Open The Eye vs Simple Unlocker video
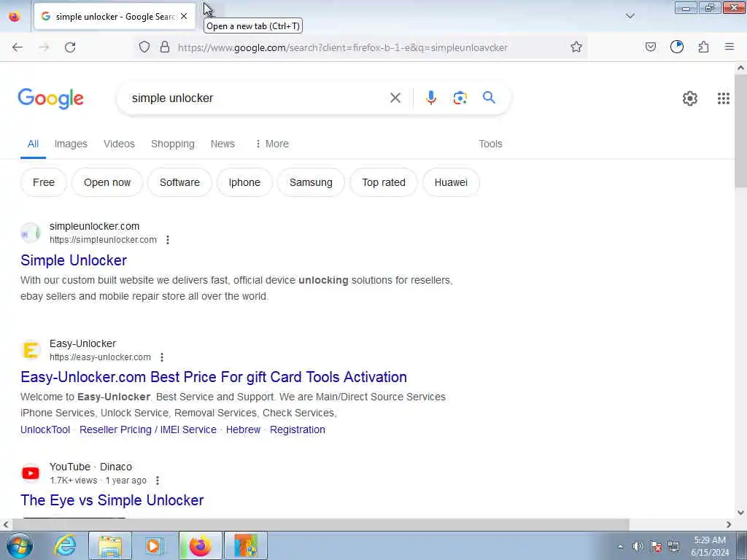 pos(112,500)
